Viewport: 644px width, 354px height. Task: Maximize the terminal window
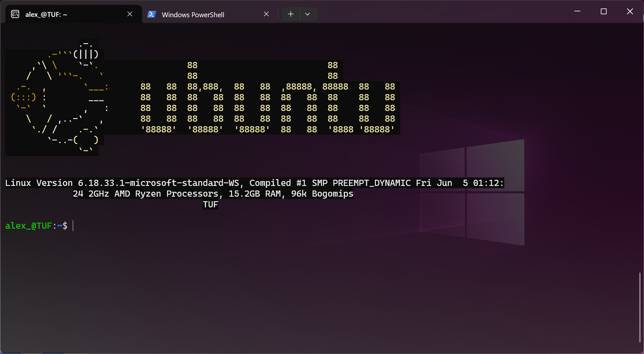[x=604, y=11]
